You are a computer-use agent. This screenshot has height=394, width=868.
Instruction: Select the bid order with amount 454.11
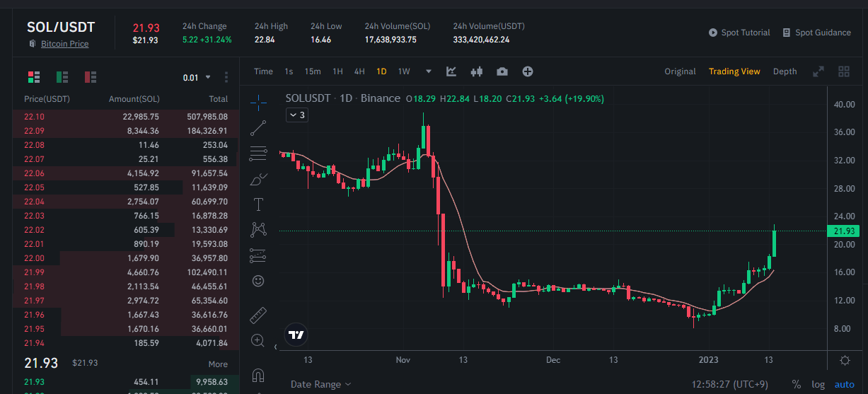click(126, 382)
